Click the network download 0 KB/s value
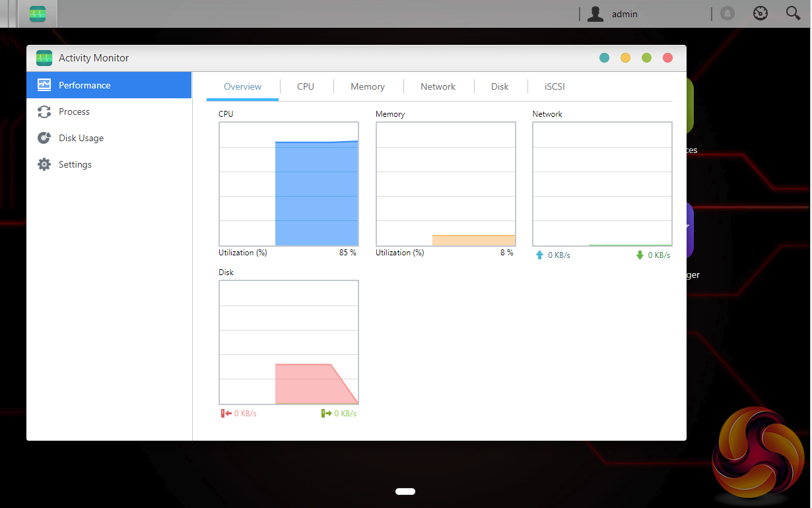 pos(659,255)
